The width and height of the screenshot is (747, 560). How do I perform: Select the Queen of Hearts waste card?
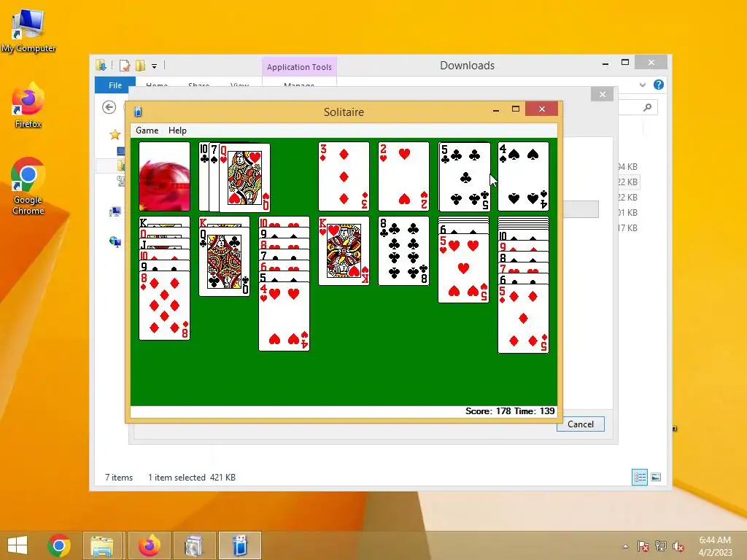(244, 178)
